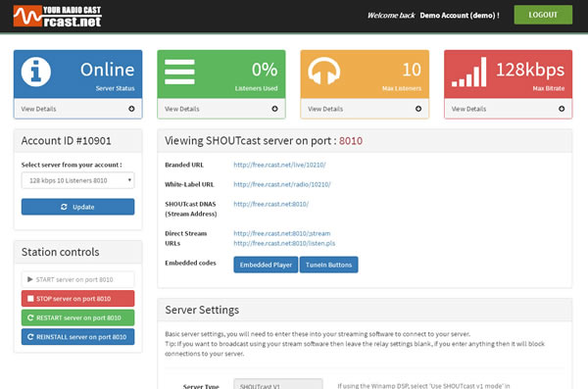Open the listen.pls direct stream link
The height and width of the screenshot is (389, 588).
tap(284, 243)
